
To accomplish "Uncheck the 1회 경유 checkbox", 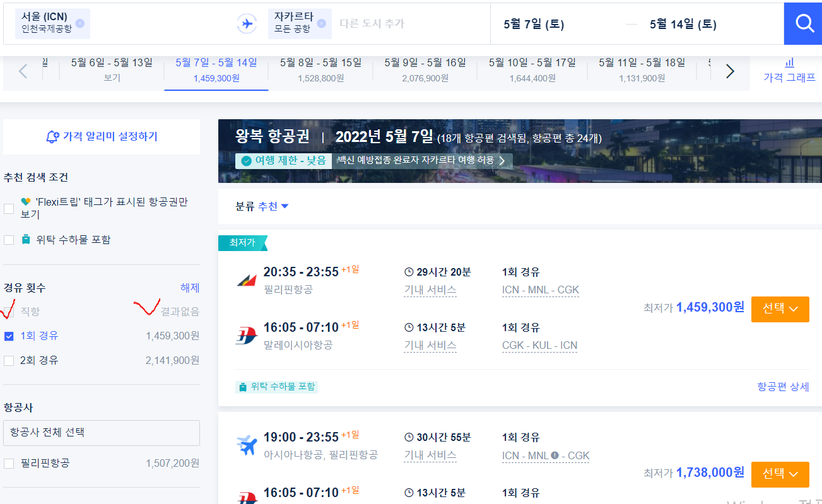I will [9, 336].
